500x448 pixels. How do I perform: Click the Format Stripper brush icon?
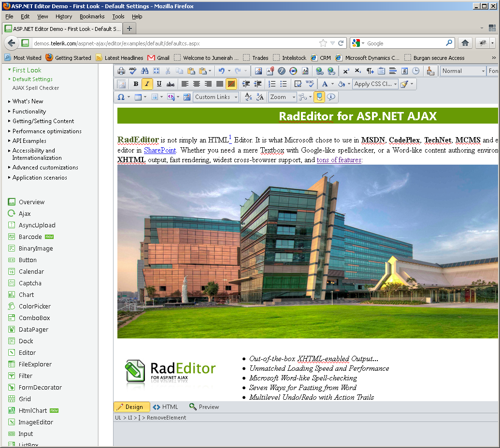(430, 71)
